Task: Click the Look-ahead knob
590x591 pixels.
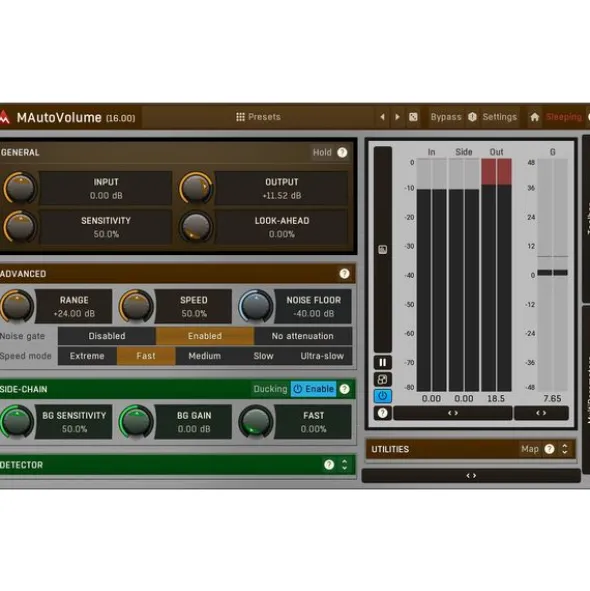Action: (x=196, y=226)
